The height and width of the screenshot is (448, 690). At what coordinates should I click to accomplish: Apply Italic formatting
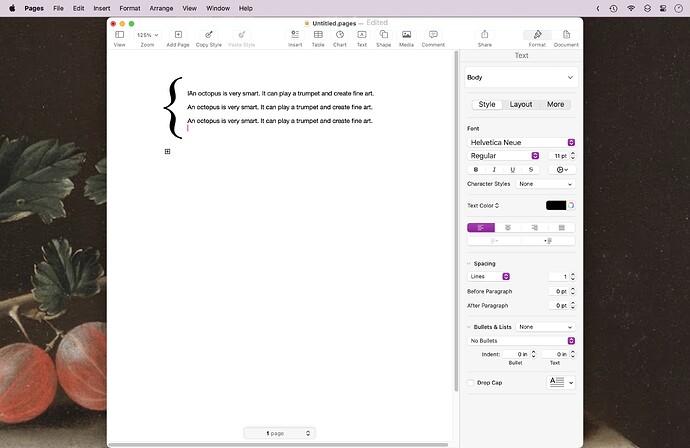tap(494, 169)
